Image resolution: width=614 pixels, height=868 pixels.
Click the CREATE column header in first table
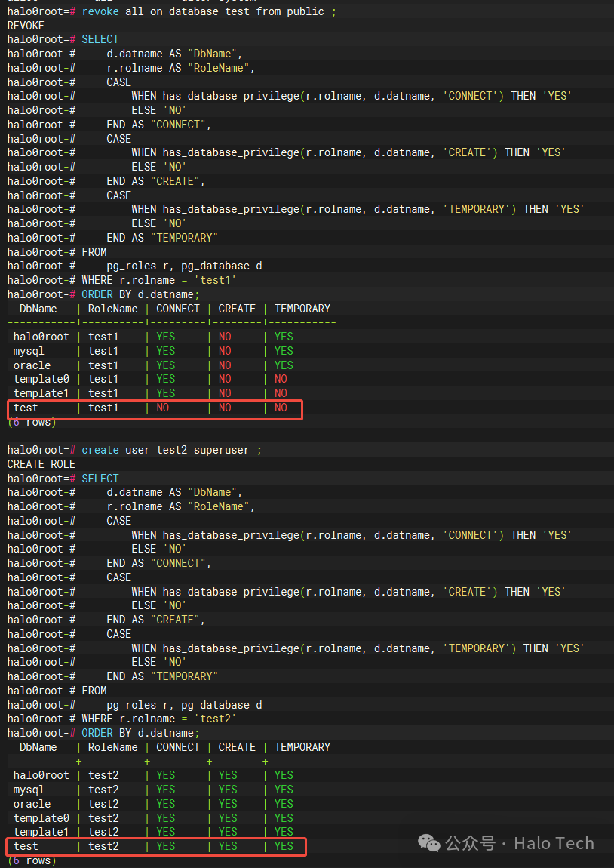(237, 309)
